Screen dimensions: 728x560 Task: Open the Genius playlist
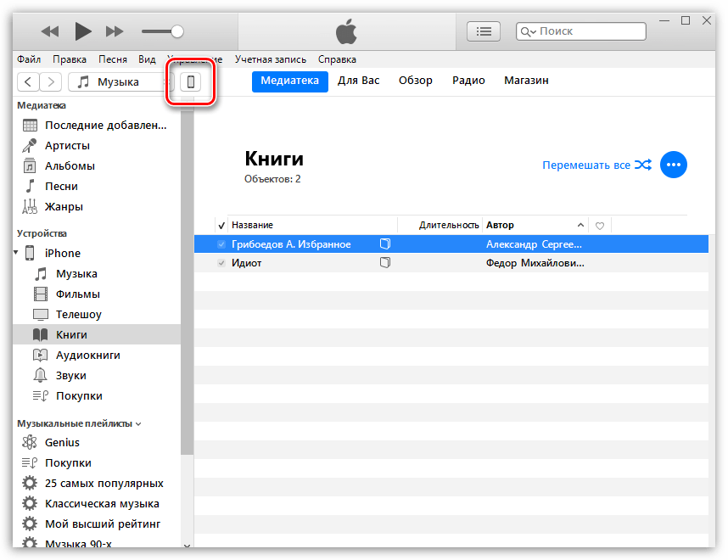coord(97,443)
